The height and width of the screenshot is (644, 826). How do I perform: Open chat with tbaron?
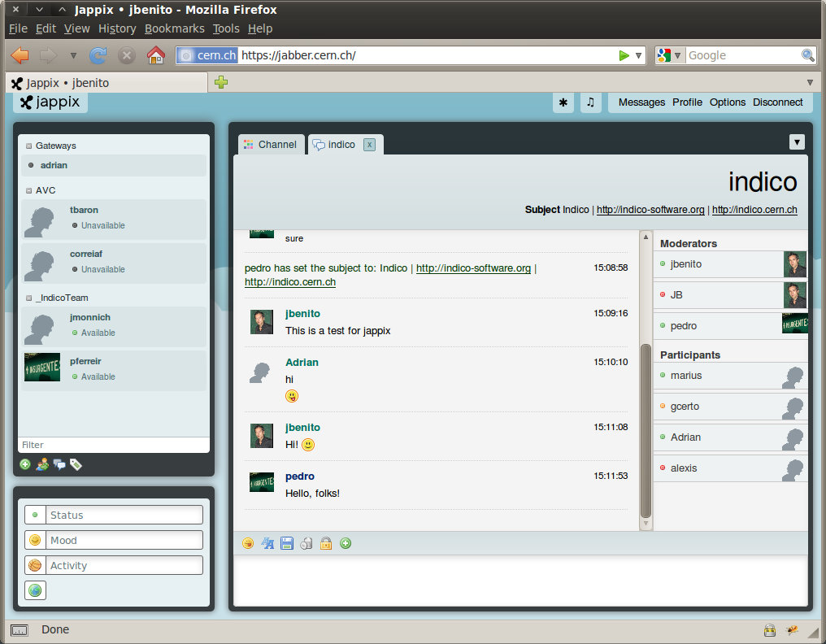click(x=114, y=220)
